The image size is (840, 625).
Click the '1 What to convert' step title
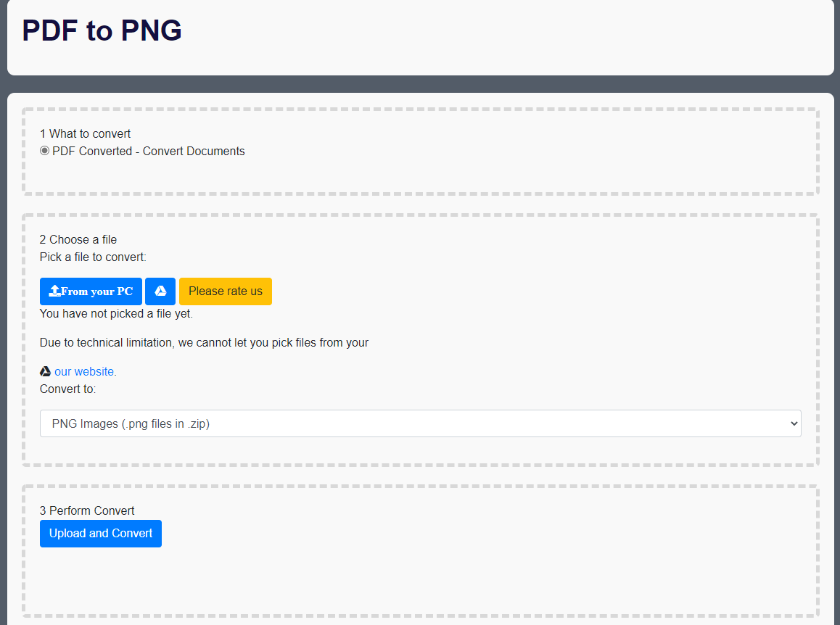[x=85, y=133]
